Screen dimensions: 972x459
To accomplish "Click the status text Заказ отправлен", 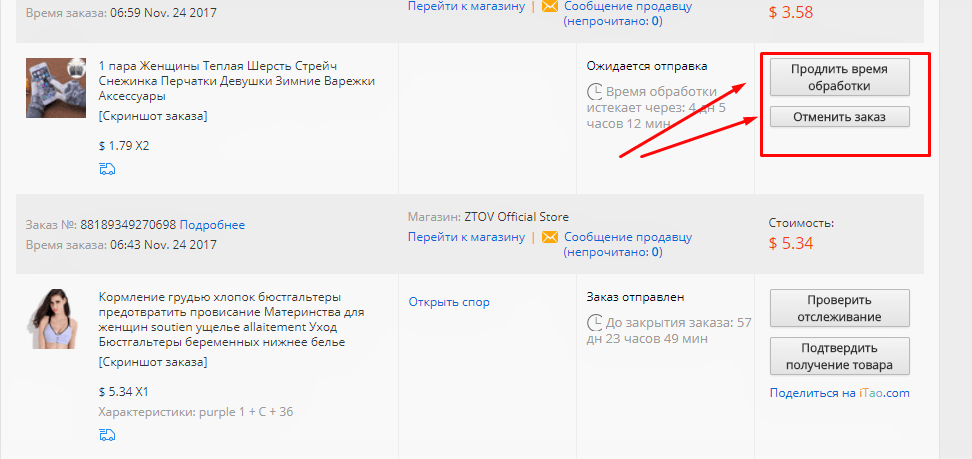I will [x=635, y=297].
